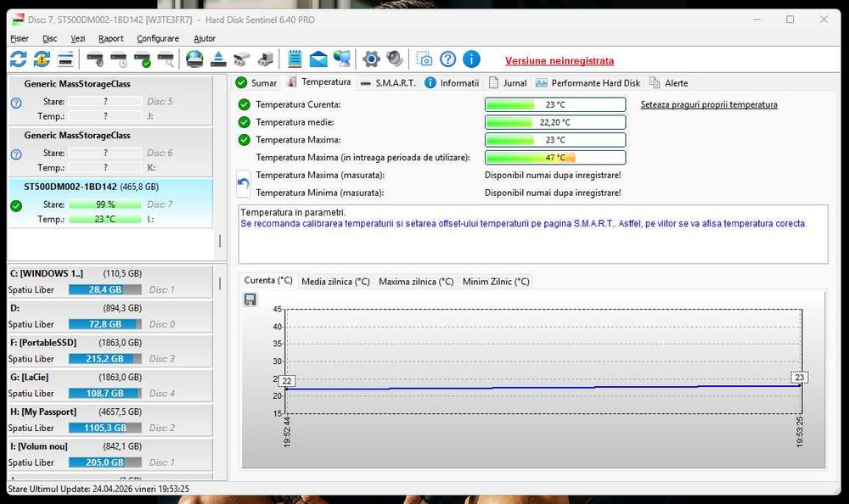Click the 22 value marker on the graph
849x504 pixels.
tap(287, 381)
